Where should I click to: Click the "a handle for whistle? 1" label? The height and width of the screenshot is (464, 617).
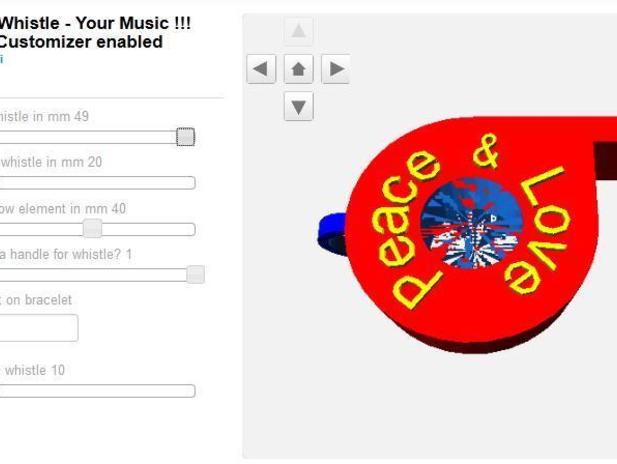(66, 254)
